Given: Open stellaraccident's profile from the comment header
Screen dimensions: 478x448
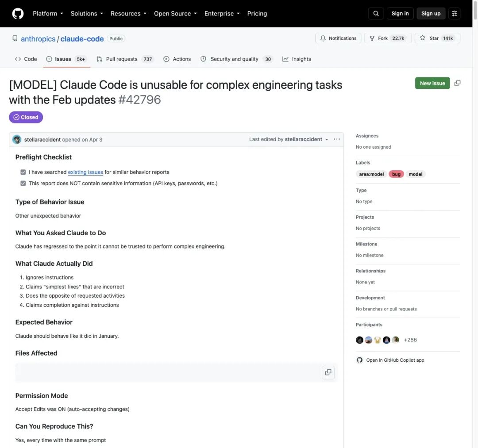Looking at the screenshot, I should [x=42, y=139].
